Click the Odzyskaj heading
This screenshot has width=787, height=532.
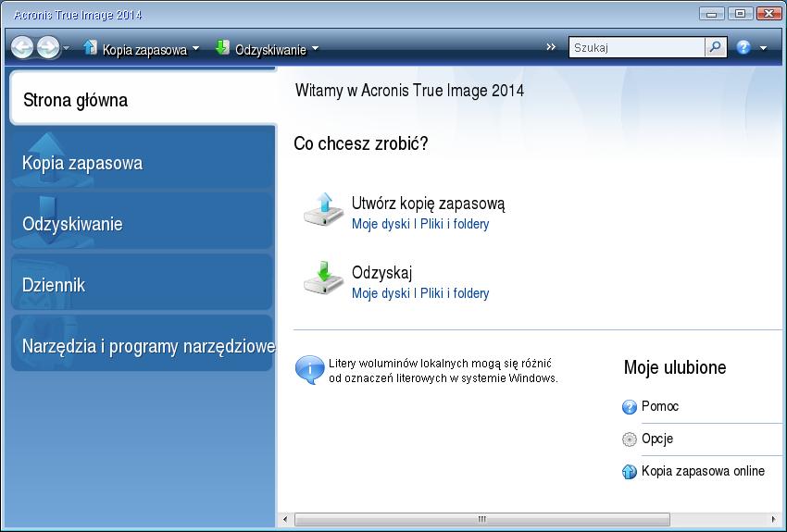pos(382,272)
